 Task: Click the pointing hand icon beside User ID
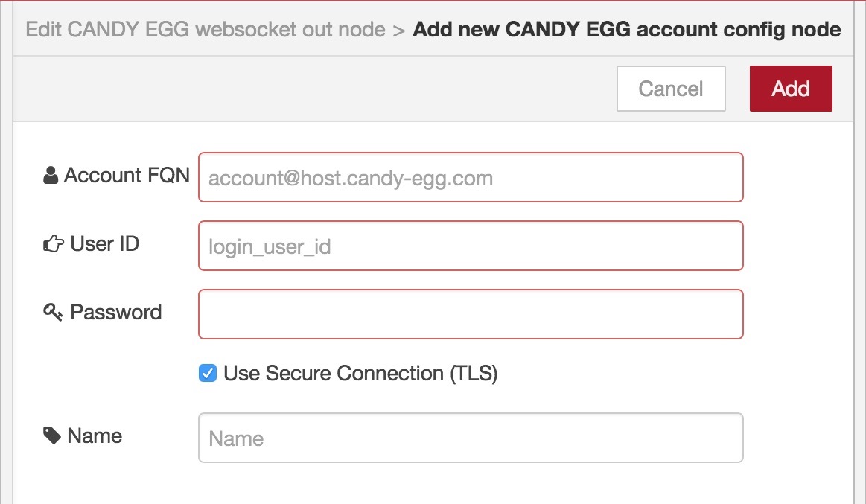(x=54, y=243)
